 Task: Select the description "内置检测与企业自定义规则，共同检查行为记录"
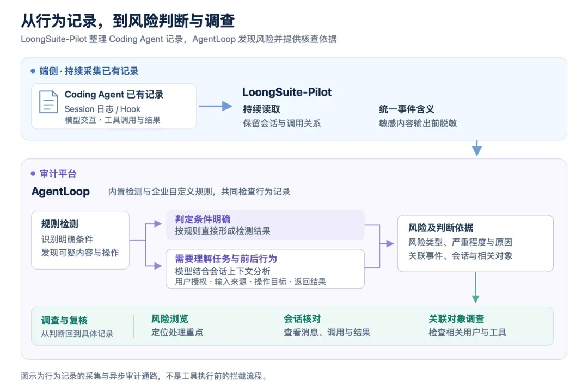[199, 192]
